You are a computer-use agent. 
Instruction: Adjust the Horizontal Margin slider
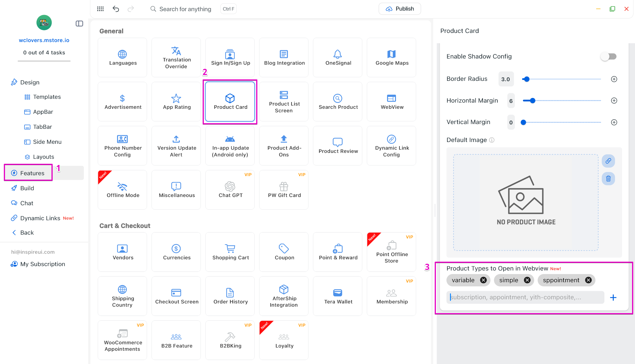(532, 101)
